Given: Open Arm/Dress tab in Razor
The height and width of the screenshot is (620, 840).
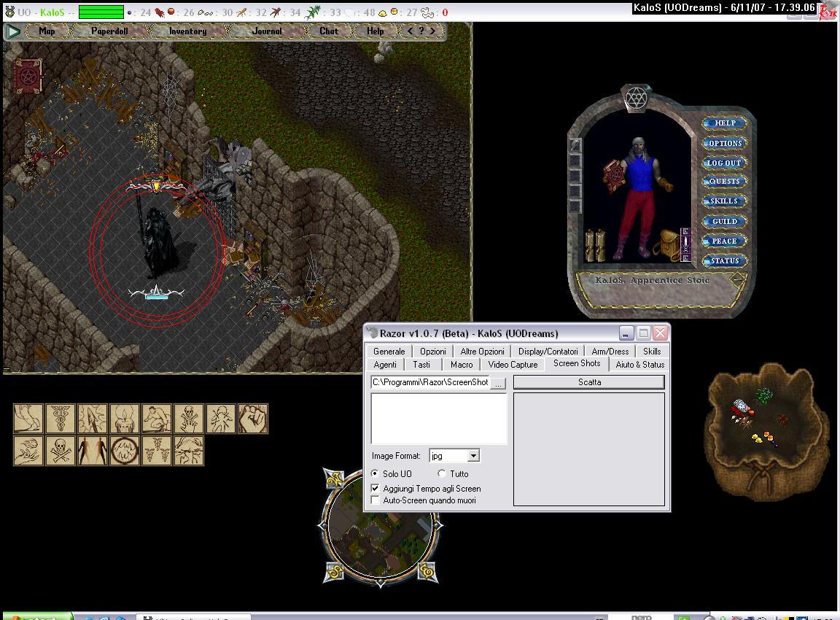Looking at the screenshot, I should [x=610, y=352].
